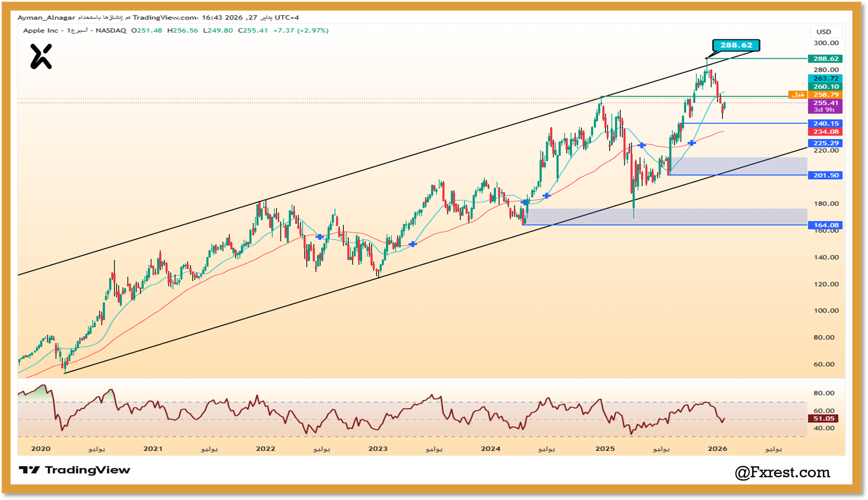Select the leftmost blue plus marker

320,237
